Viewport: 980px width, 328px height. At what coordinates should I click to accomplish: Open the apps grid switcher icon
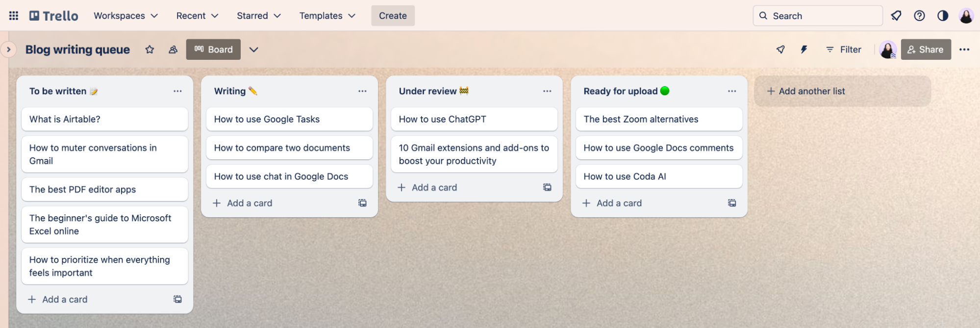[14, 16]
